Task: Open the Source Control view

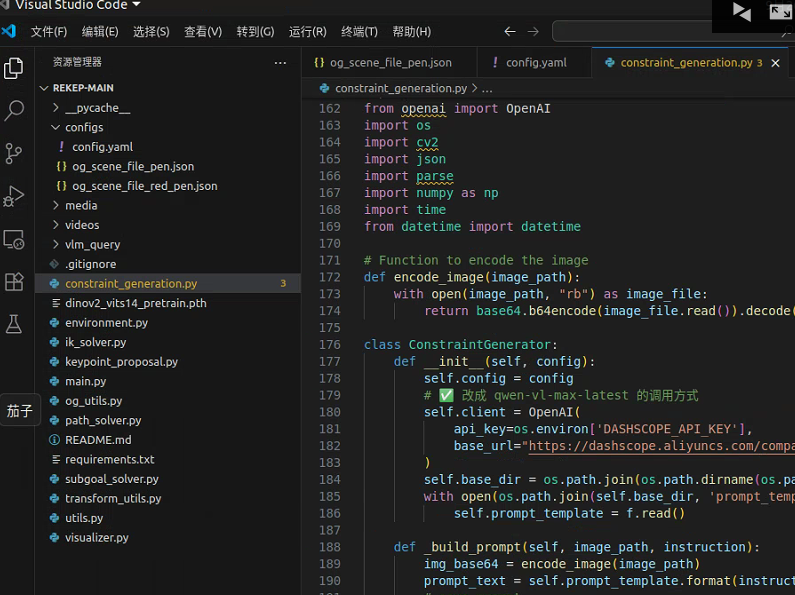Action: coord(14,153)
